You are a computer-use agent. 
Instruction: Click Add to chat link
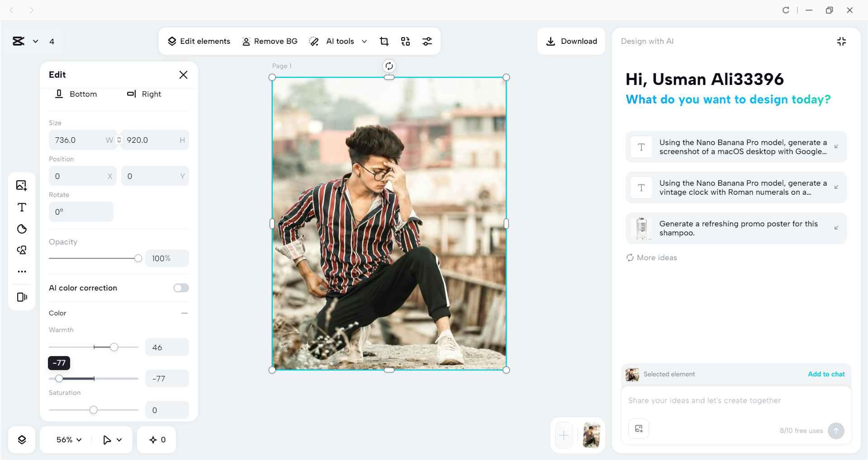tap(826, 374)
